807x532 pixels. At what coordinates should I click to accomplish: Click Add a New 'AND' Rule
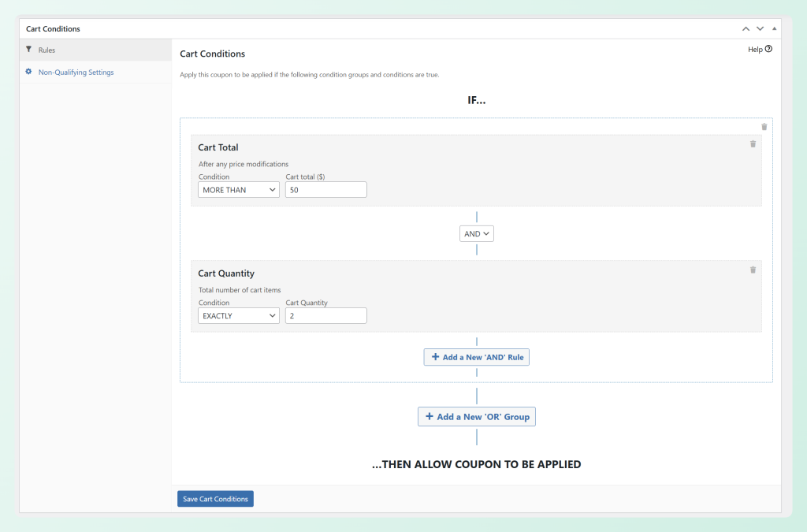pyautogui.click(x=476, y=357)
